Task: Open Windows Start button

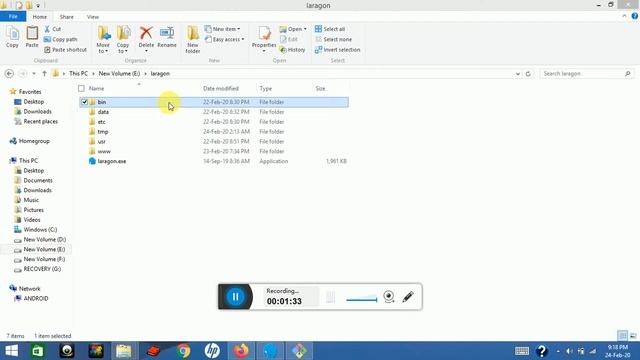Action: click(x=11, y=351)
